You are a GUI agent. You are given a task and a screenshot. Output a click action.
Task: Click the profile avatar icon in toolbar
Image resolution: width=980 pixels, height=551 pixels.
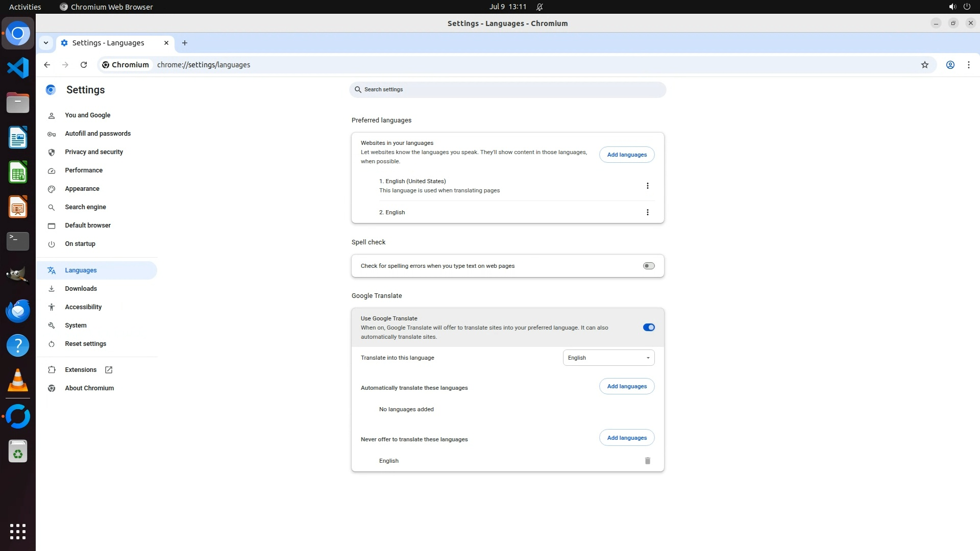pyautogui.click(x=950, y=65)
